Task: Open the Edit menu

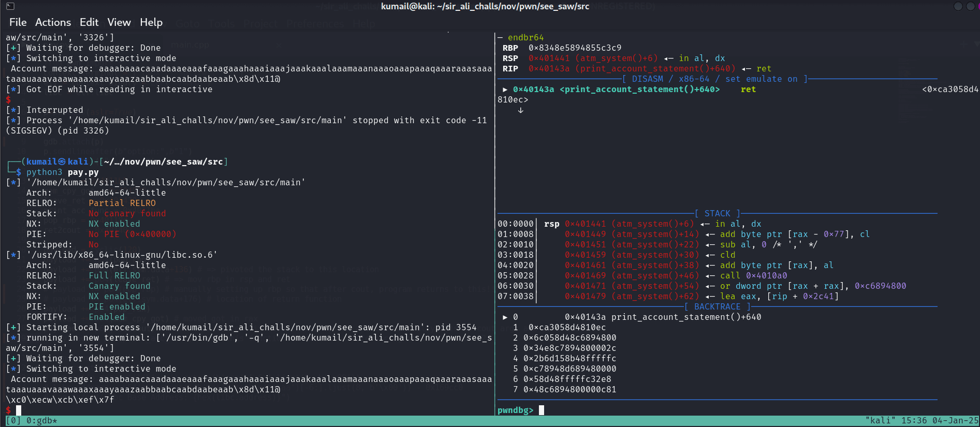Action: click(x=89, y=22)
